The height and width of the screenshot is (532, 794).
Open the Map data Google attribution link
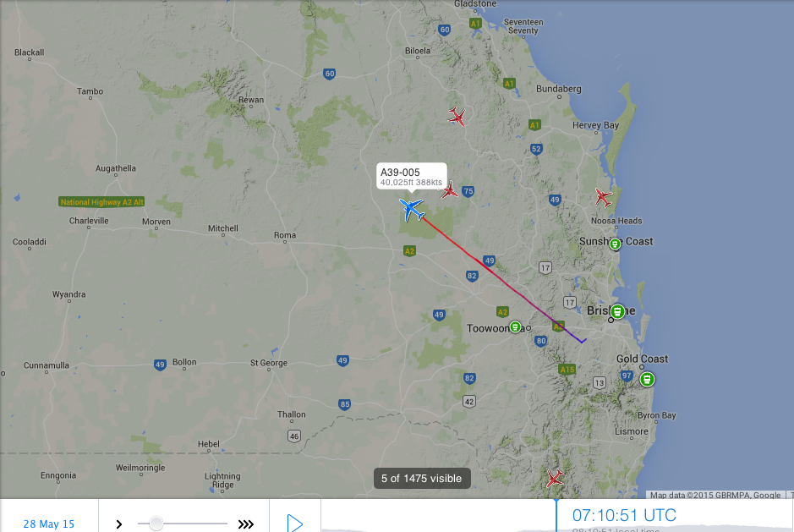pos(715,495)
